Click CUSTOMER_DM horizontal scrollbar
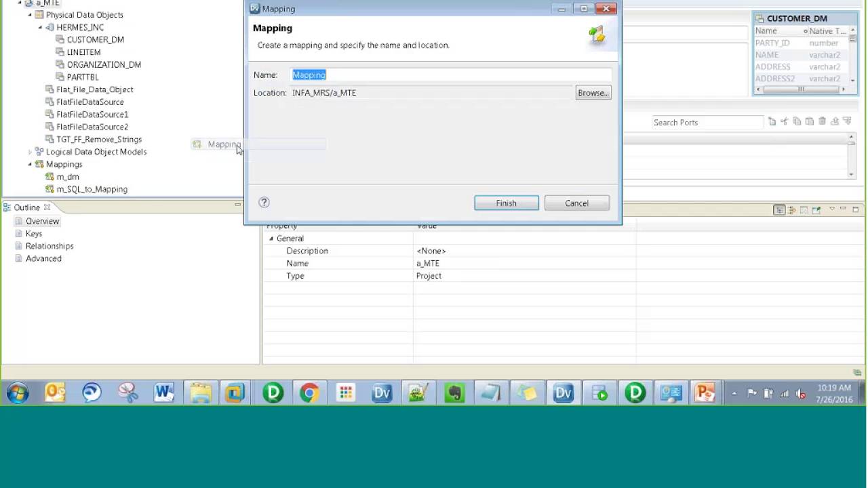868x488 pixels. [x=801, y=89]
